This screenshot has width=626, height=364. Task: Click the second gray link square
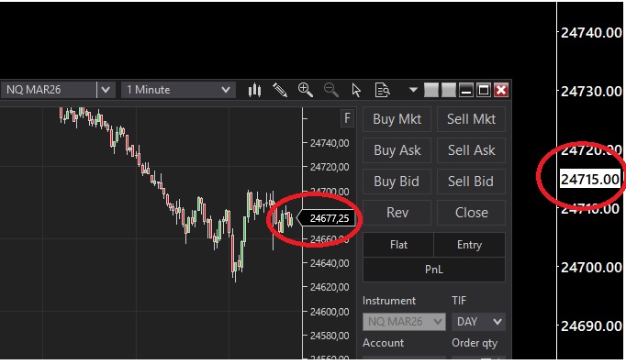[448, 90]
